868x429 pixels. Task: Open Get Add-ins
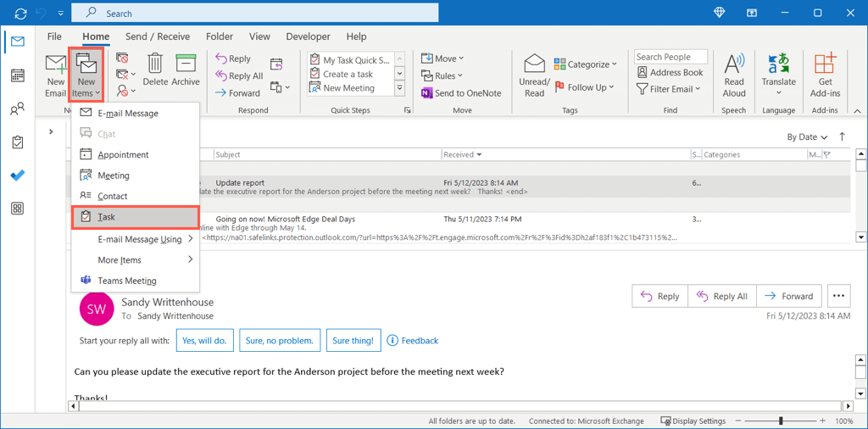[825, 75]
